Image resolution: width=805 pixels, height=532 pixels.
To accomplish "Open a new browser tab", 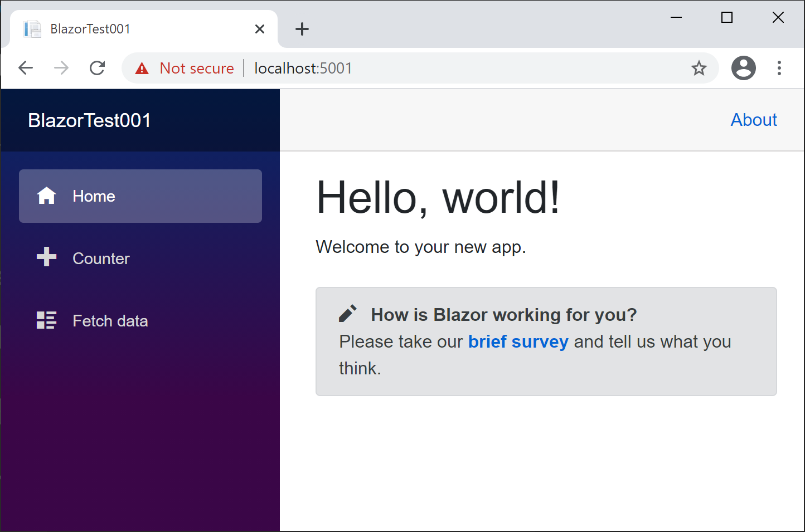I will [x=302, y=29].
